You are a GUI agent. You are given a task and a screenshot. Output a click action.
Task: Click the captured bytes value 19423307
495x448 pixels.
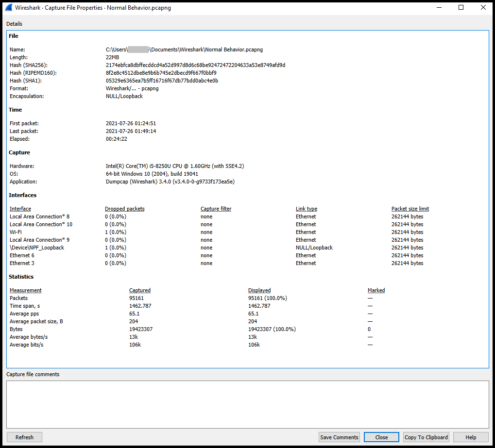coord(141,329)
